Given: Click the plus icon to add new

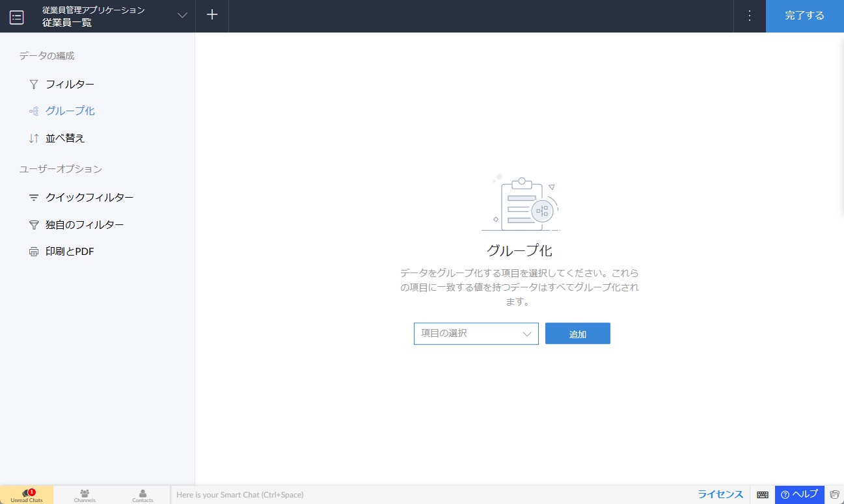Looking at the screenshot, I should click(x=212, y=16).
